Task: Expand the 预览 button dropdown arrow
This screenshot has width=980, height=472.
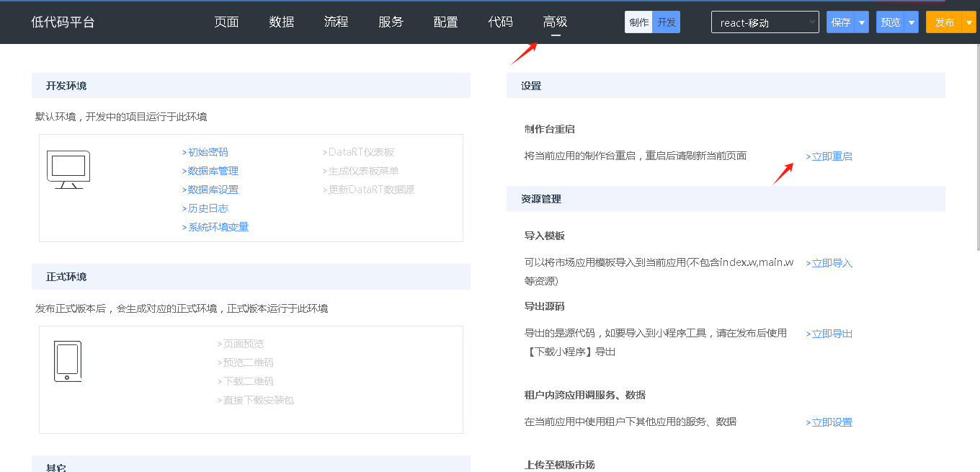Action: click(912, 22)
